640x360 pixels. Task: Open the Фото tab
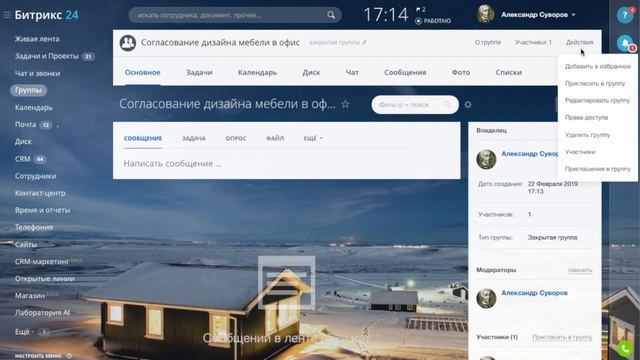pos(461,72)
